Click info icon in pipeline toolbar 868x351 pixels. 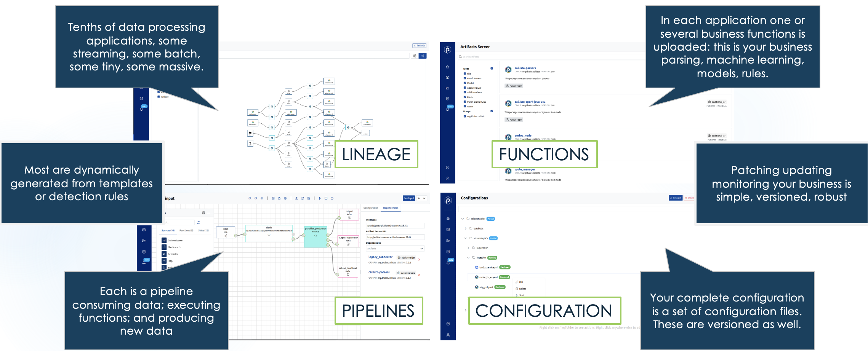coord(332,198)
